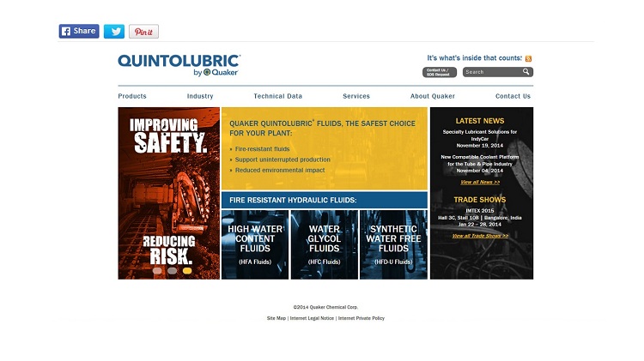Open IMTEX 2015 trade show entry

coord(480,218)
